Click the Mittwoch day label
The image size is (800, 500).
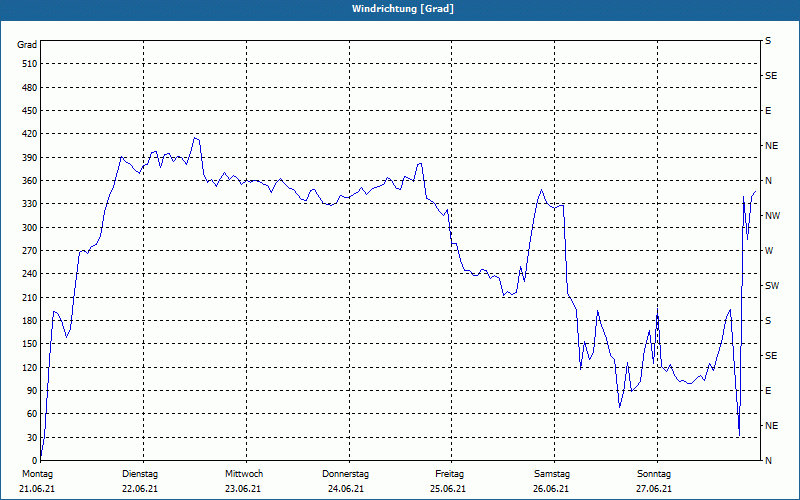[x=244, y=474]
